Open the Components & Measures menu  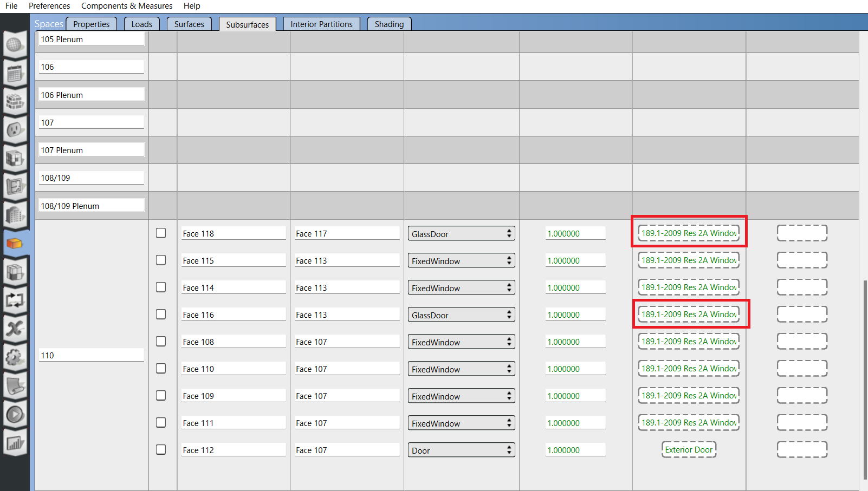[x=127, y=6]
